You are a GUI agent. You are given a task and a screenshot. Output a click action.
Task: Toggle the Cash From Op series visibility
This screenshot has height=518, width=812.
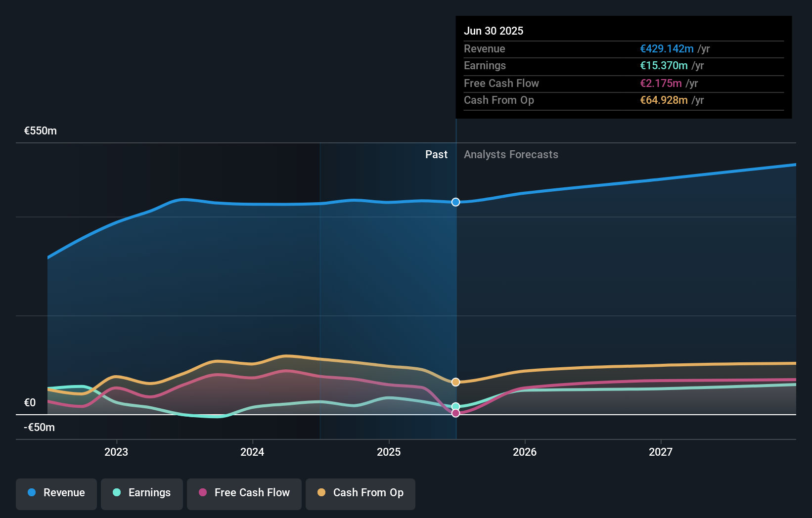tap(361, 493)
